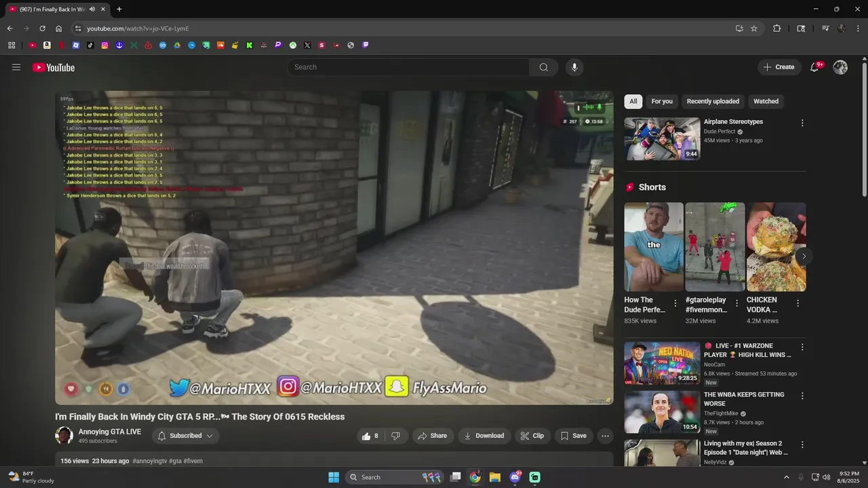Submit search with the magnifier button

[x=544, y=67]
